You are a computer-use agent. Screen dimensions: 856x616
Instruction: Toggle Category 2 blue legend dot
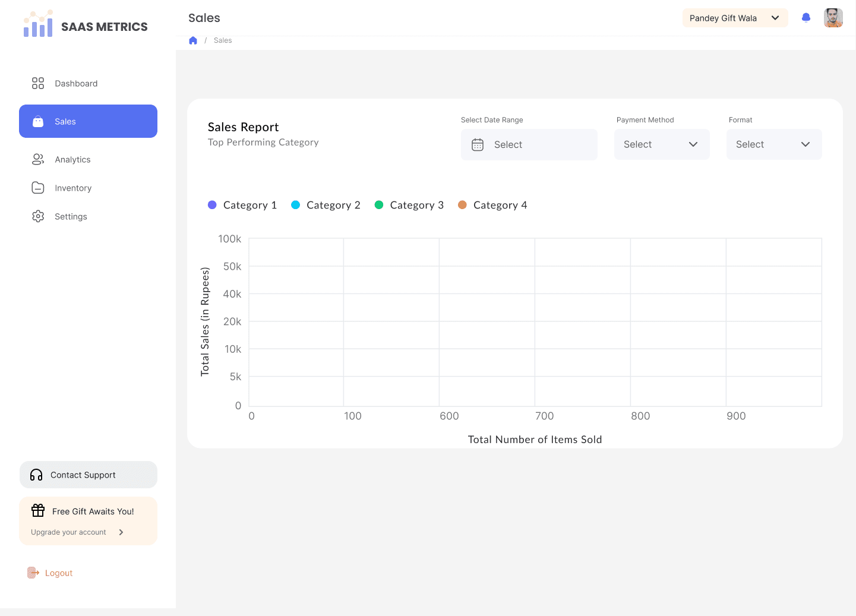tap(295, 205)
